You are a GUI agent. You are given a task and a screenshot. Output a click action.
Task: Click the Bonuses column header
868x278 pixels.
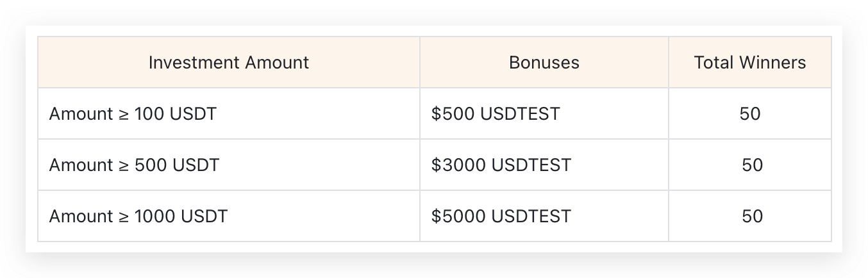[x=544, y=62]
